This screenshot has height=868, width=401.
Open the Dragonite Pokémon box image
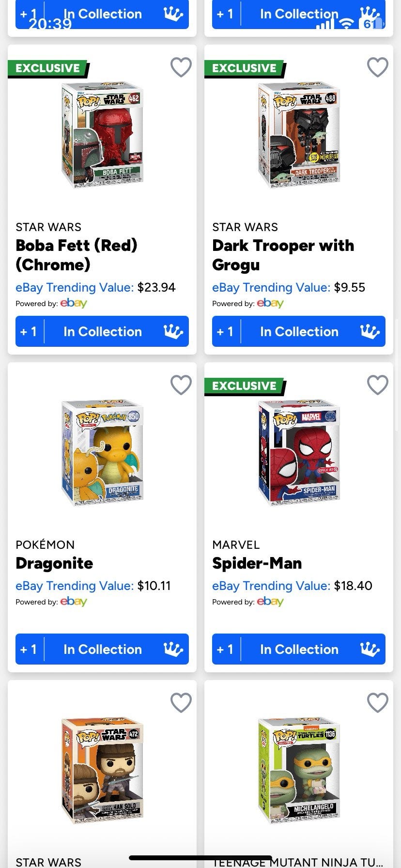(x=103, y=453)
